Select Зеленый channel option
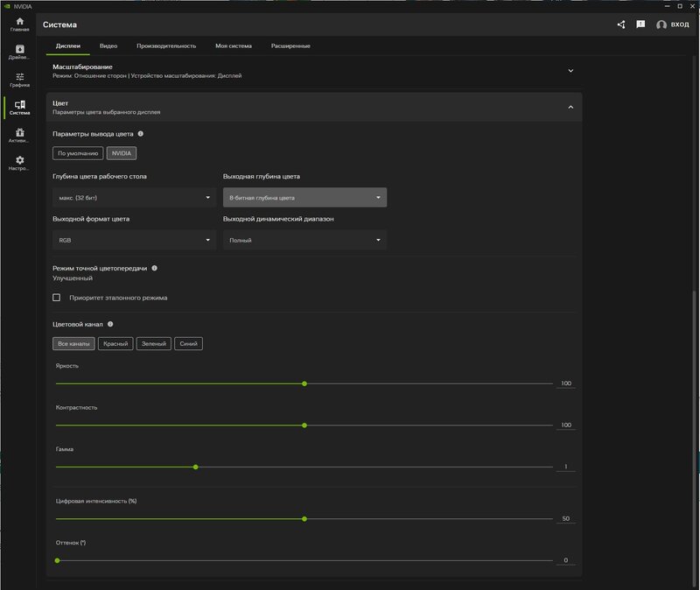Screen dimensions: 700x590 [x=154, y=343]
